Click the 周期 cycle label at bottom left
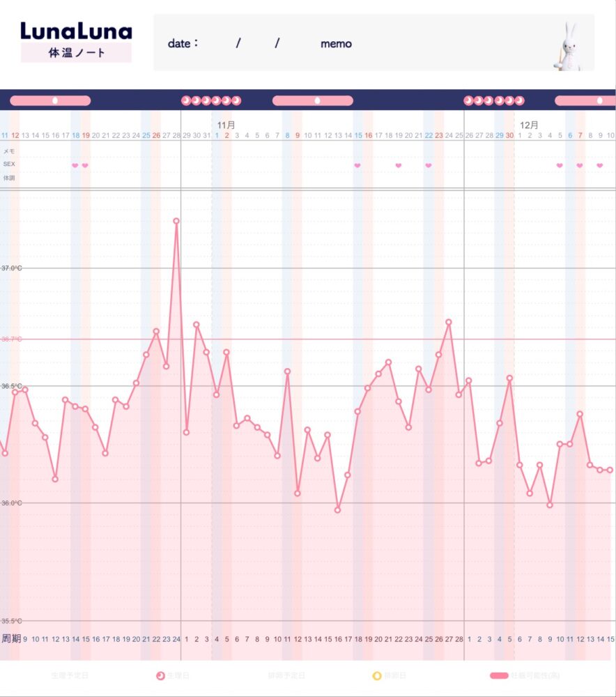 (10, 638)
